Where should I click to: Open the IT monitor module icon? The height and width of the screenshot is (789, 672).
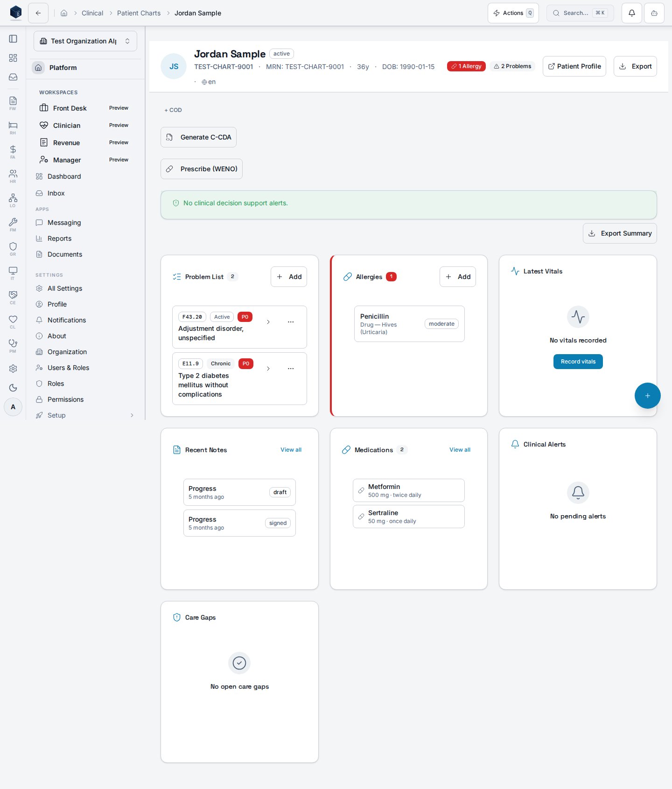click(13, 273)
